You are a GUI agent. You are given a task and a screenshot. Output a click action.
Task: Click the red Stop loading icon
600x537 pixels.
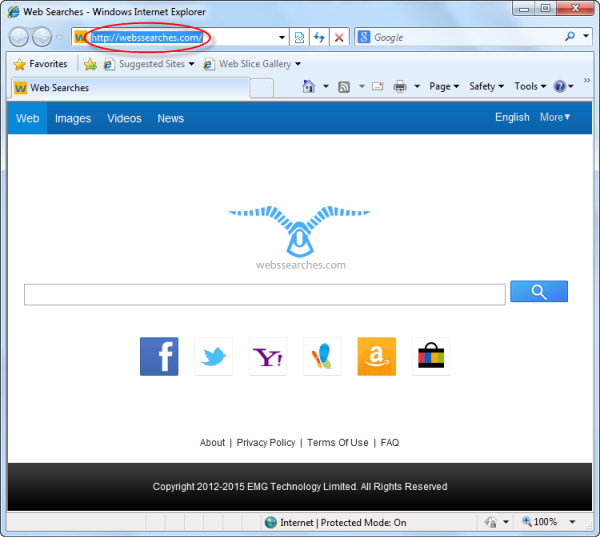pyautogui.click(x=339, y=38)
